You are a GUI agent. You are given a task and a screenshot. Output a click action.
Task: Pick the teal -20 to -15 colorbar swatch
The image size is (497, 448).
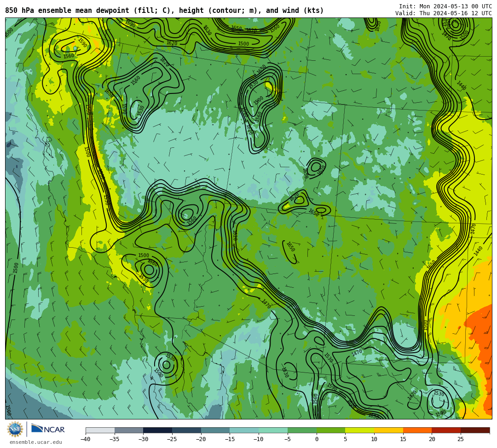(x=215, y=430)
